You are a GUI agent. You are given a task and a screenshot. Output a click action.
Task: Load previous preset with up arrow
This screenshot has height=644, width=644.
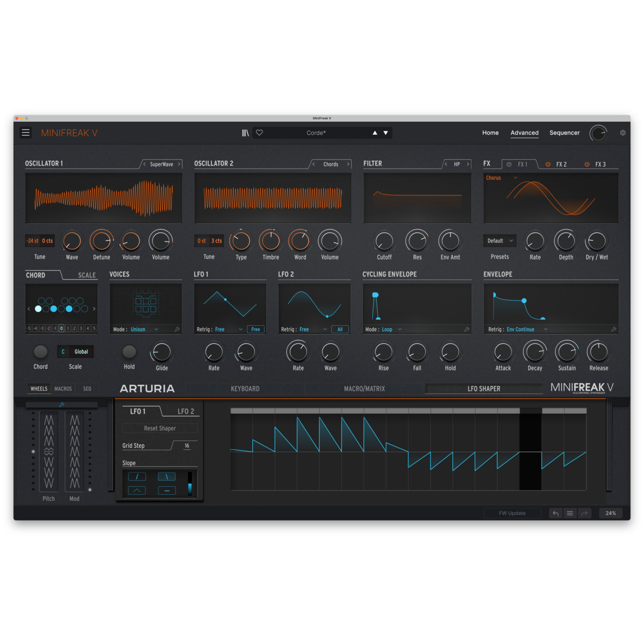pyautogui.click(x=375, y=133)
